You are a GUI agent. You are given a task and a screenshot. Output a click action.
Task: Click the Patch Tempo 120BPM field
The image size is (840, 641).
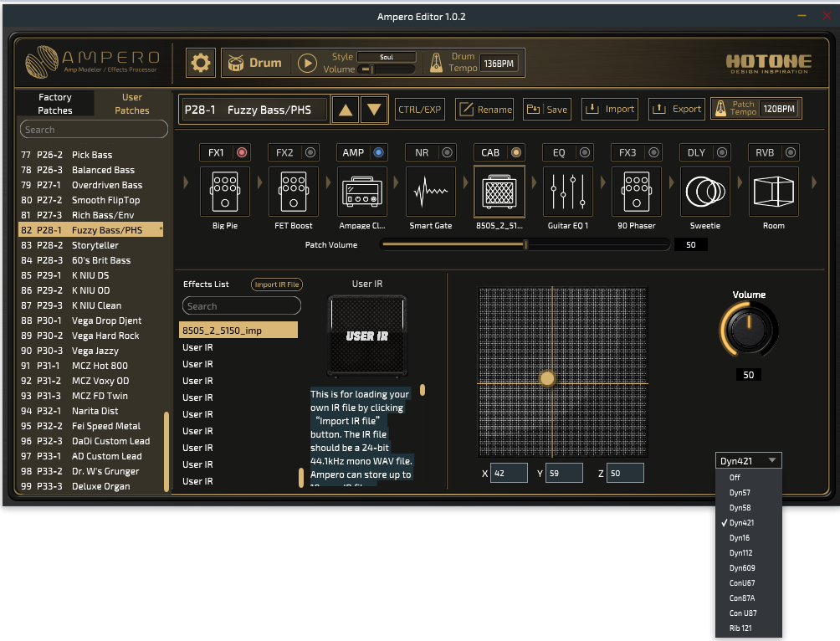779,109
